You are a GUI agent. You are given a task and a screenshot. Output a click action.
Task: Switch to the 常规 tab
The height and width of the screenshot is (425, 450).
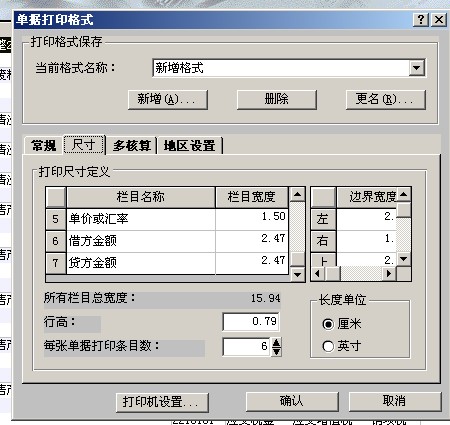coord(43,146)
